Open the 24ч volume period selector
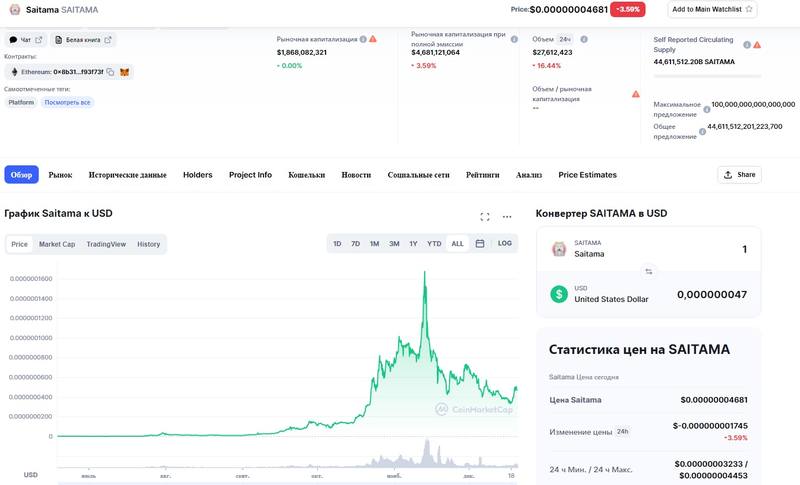The height and width of the screenshot is (485, 800). tap(565, 39)
